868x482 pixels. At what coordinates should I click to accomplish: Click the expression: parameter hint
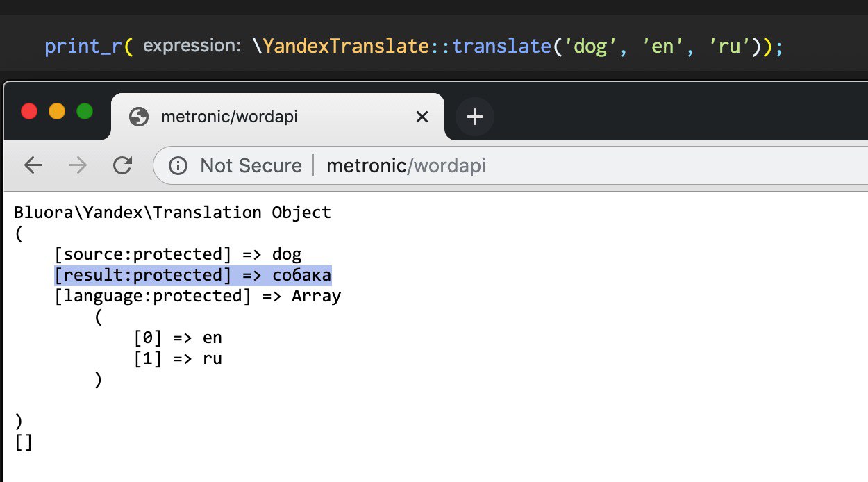tap(192, 47)
